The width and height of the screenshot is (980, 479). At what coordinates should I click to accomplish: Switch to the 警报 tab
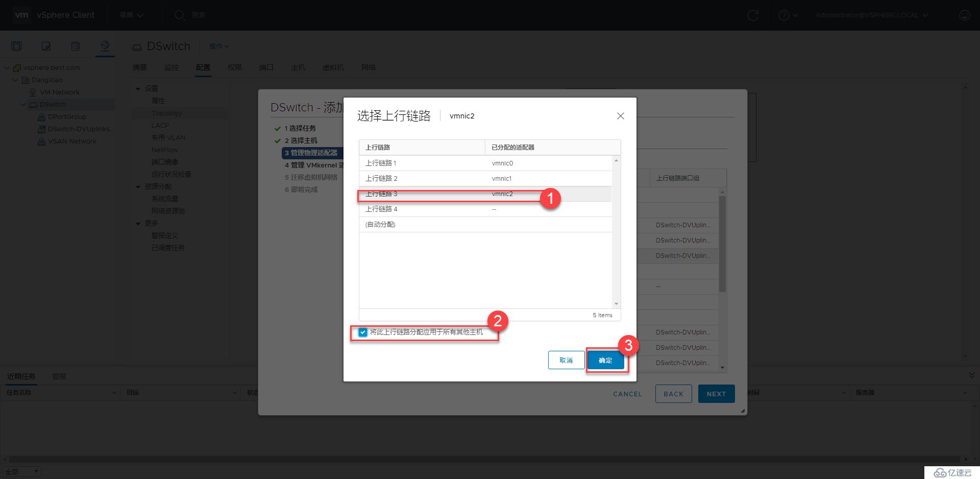click(x=59, y=377)
